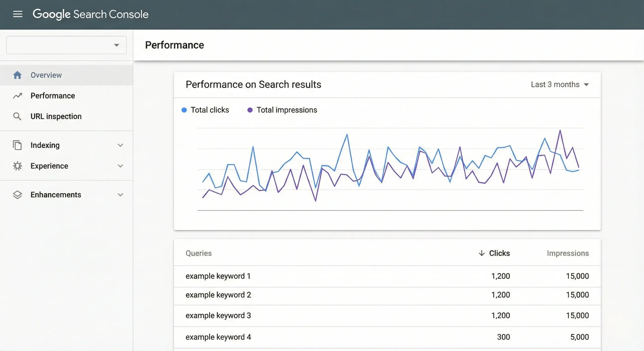Click the URL inspection magnifier icon
Screen dimensions: 644x351
[x=17, y=116]
